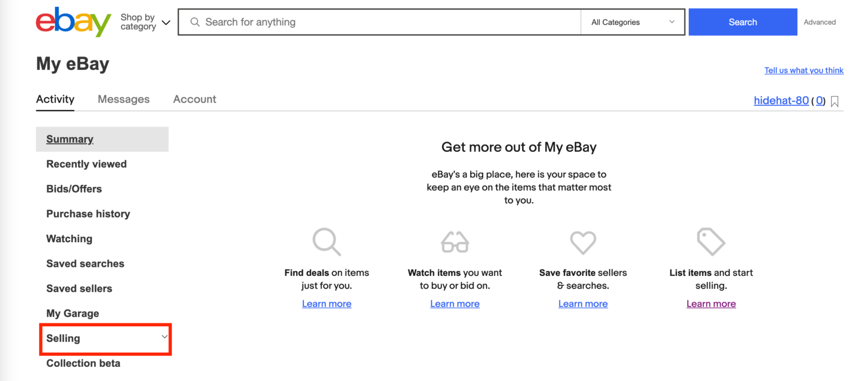Open Tell us what you think
The height and width of the screenshot is (381, 868).
point(804,70)
